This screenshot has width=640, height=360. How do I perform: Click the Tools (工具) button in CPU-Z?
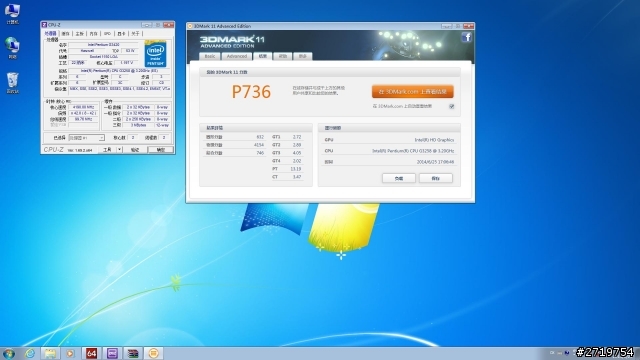[x=107, y=150]
